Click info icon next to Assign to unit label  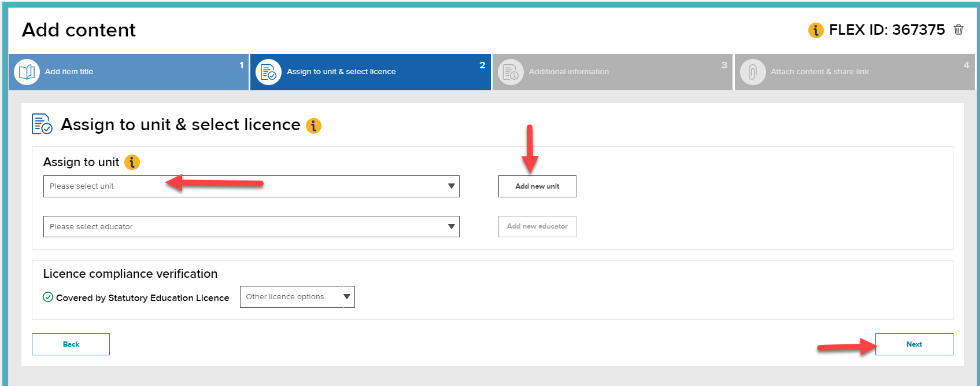132,162
